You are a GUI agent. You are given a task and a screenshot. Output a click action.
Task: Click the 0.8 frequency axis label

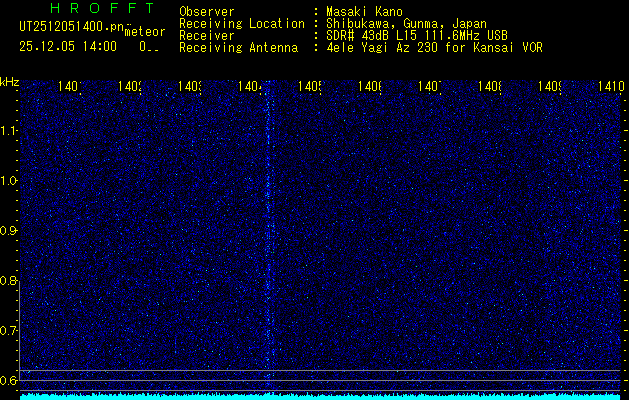(x=9, y=280)
